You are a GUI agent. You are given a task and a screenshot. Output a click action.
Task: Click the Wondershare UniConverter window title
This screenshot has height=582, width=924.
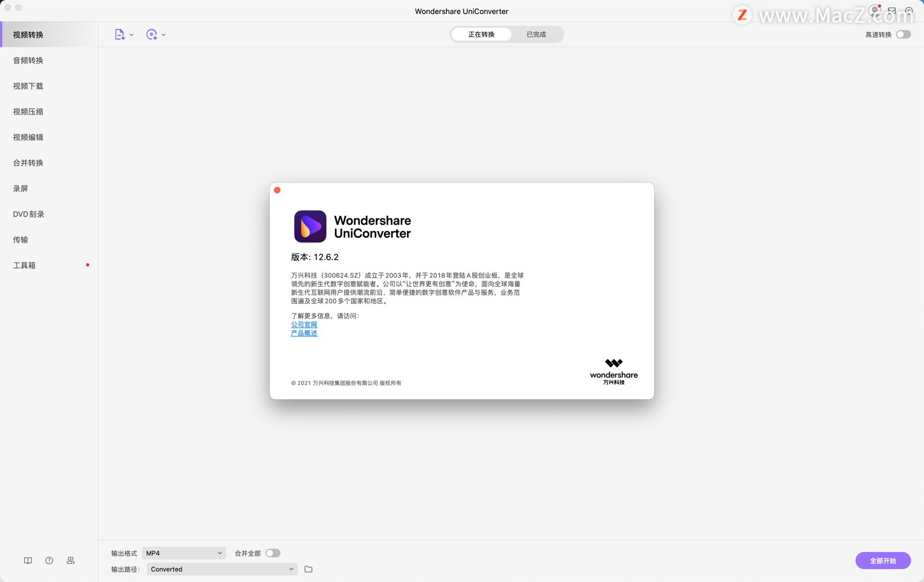point(461,11)
